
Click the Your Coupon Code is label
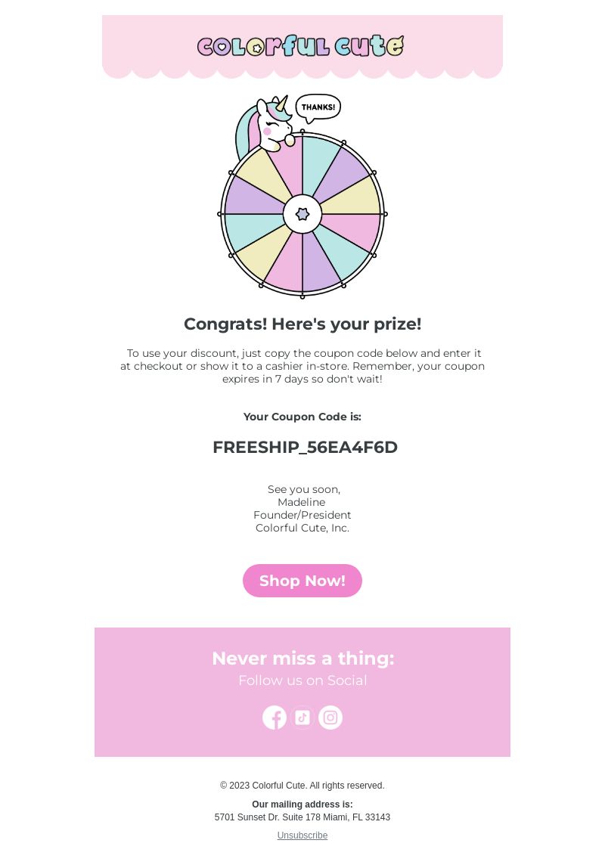[302, 417]
